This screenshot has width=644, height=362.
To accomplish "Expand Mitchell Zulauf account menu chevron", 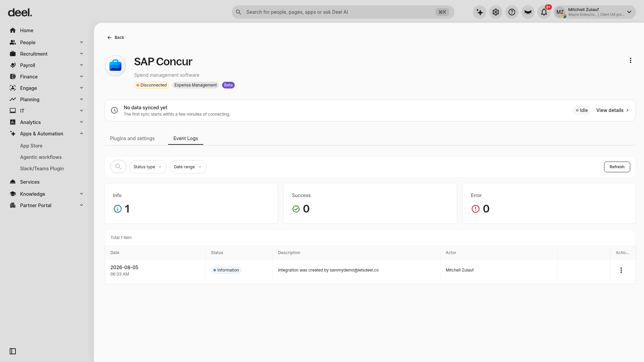I will click(x=629, y=12).
